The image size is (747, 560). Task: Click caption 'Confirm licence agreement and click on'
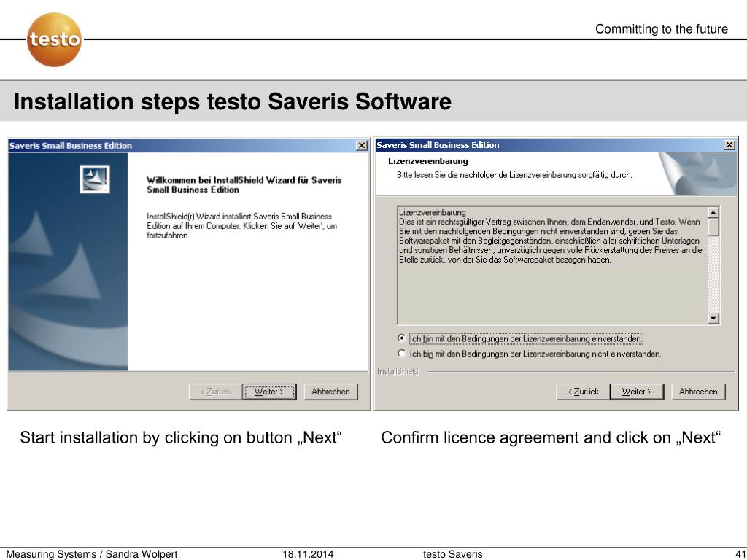(x=551, y=437)
